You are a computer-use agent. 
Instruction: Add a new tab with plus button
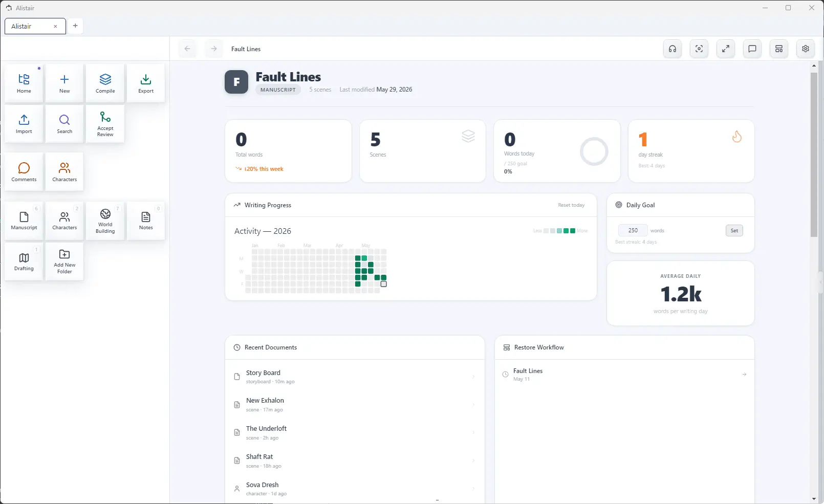(x=75, y=26)
